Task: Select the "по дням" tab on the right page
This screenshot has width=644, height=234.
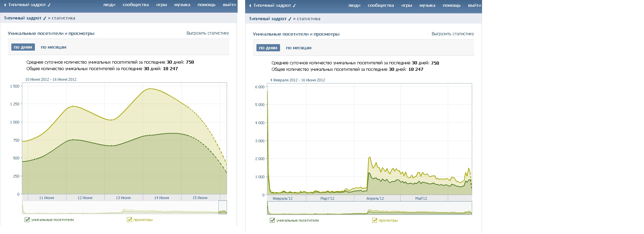Action: click(x=268, y=48)
